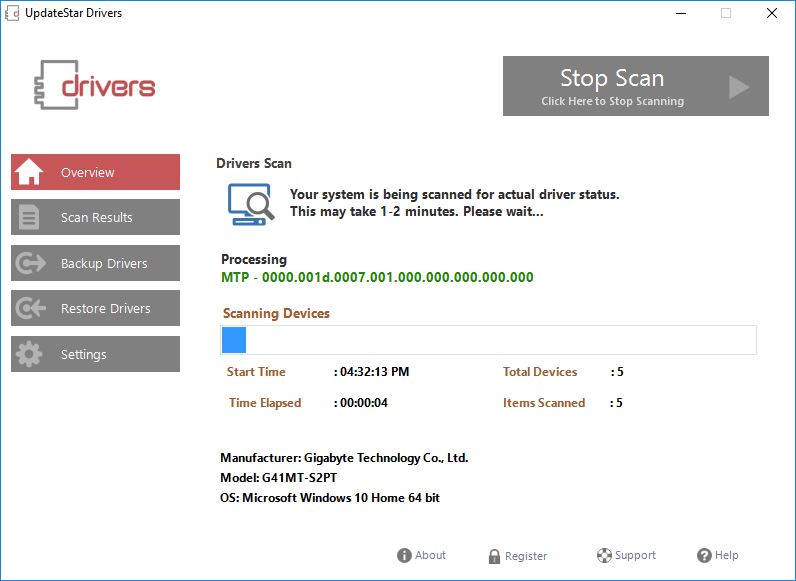Click the play arrow on Stop Scan
The width and height of the screenshot is (796, 581).
[739, 87]
